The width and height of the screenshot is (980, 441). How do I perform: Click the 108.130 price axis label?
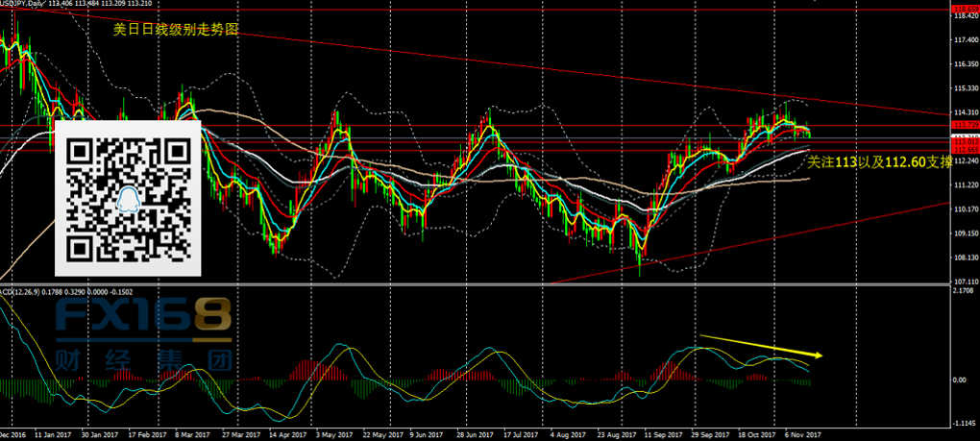click(965, 257)
